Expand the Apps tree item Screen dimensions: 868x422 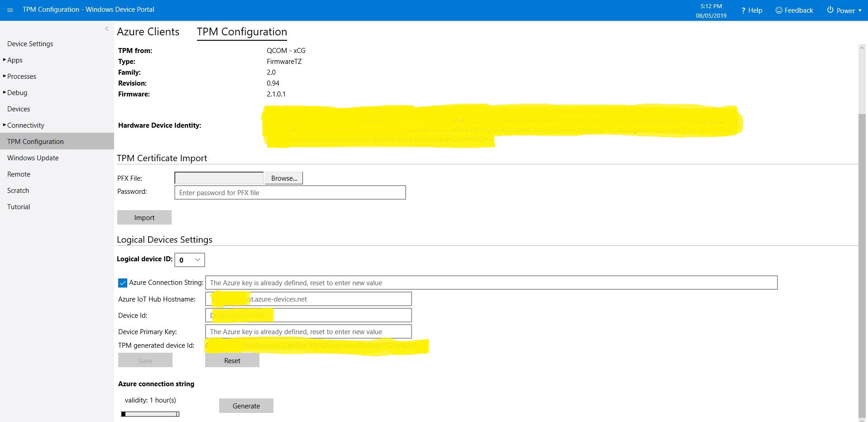pyautogui.click(x=5, y=60)
